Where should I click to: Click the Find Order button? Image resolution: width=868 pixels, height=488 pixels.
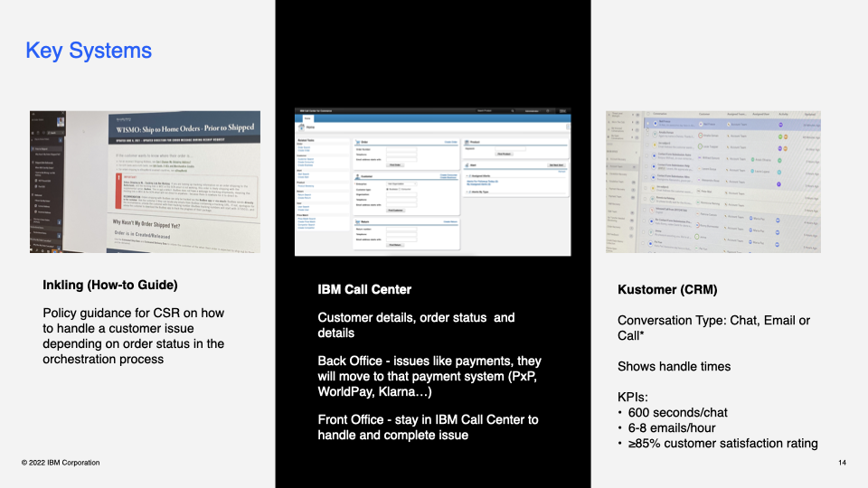tap(395, 164)
